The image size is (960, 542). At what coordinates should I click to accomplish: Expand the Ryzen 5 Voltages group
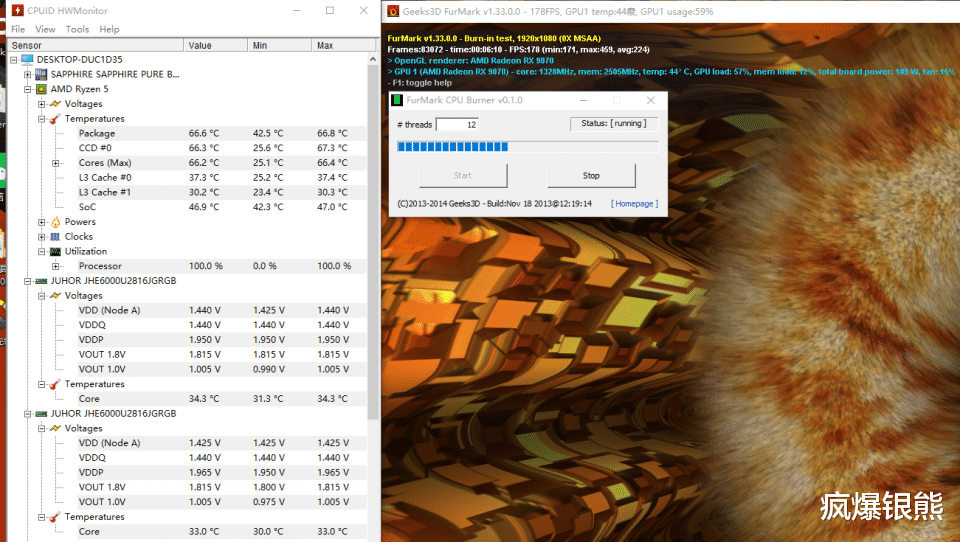click(x=42, y=104)
